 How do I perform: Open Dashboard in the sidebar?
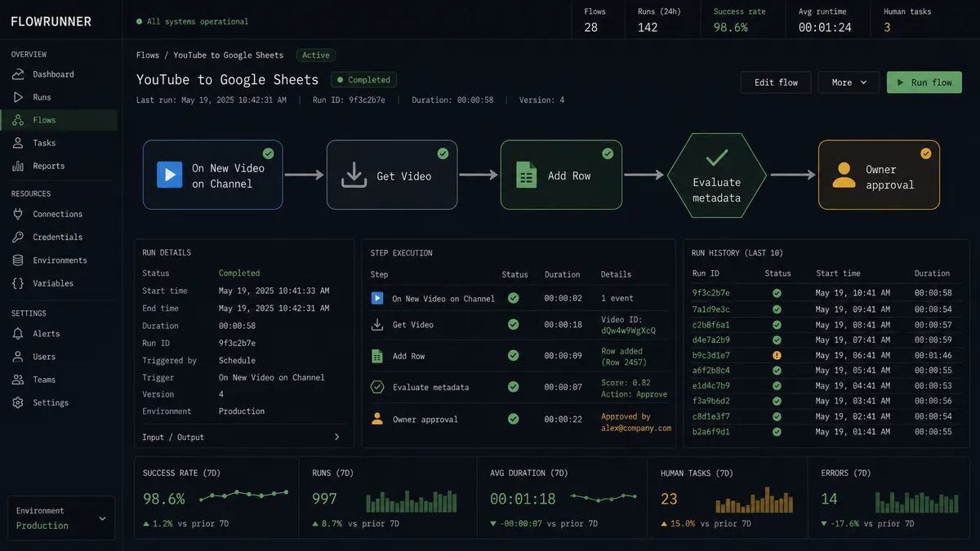click(59, 74)
